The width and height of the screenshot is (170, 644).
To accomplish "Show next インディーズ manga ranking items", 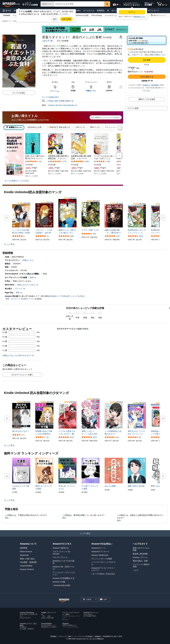I will 163,476.
